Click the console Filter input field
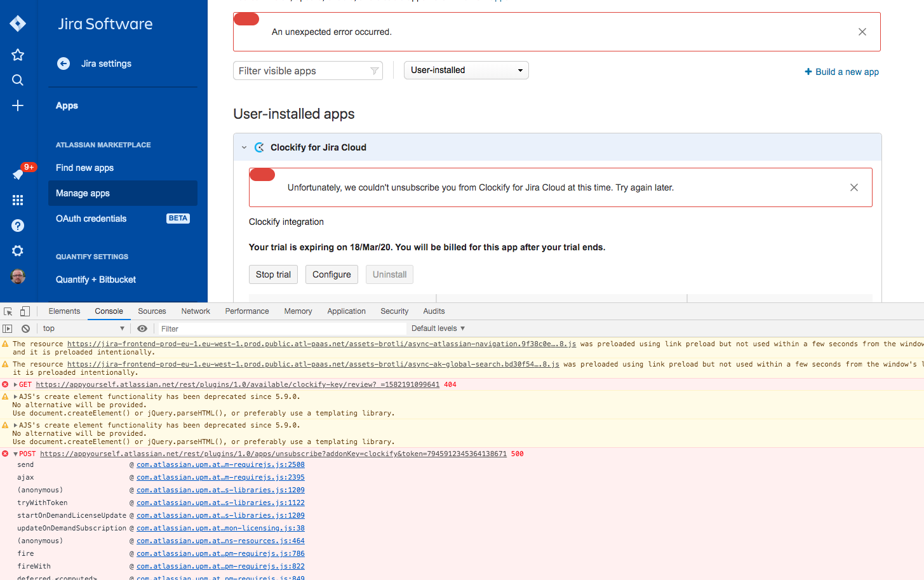The height and width of the screenshot is (580, 924). coord(281,328)
